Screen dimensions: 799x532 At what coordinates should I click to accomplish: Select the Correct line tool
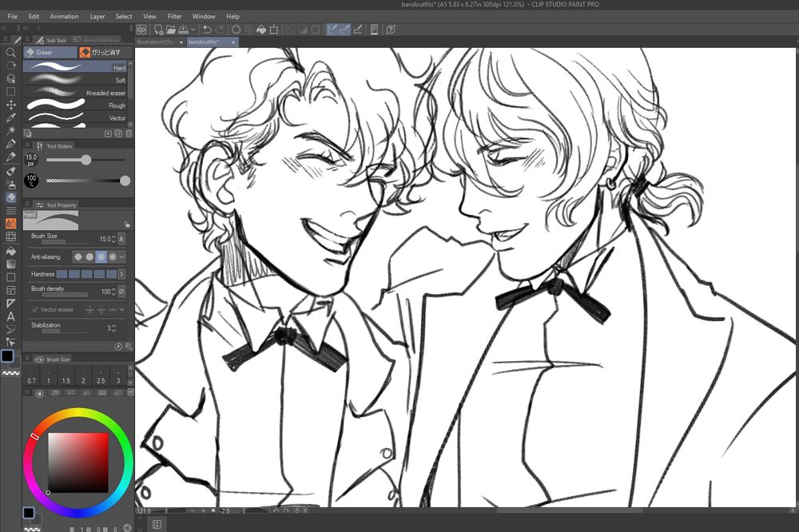pyautogui.click(x=10, y=343)
